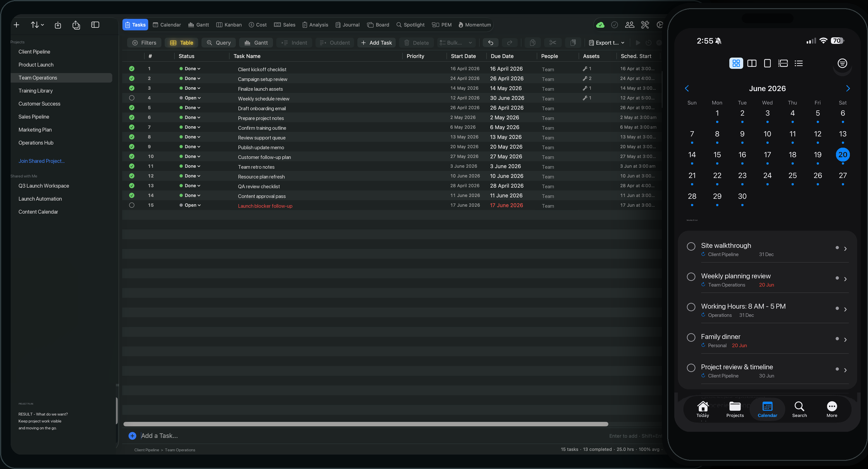The height and width of the screenshot is (469, 868).
Task: Open status dropdown for Launch blocker follow-up
Action: coord(190,205)
